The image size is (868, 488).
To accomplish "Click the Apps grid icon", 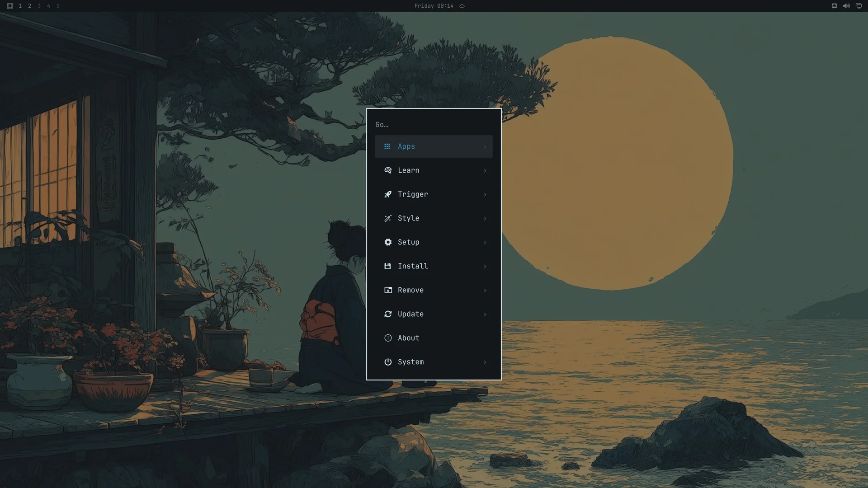I will (x=387, y=146).
